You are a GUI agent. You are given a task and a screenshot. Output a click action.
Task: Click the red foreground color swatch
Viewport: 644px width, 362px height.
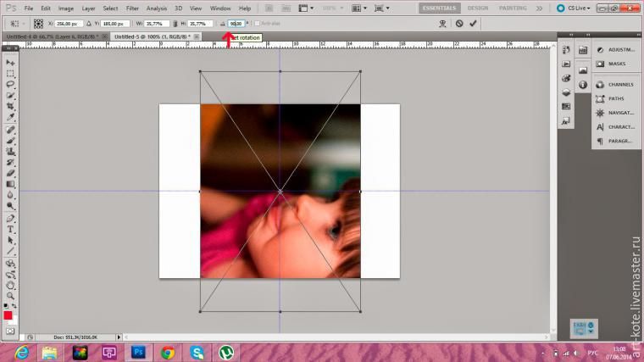(8, 315)
